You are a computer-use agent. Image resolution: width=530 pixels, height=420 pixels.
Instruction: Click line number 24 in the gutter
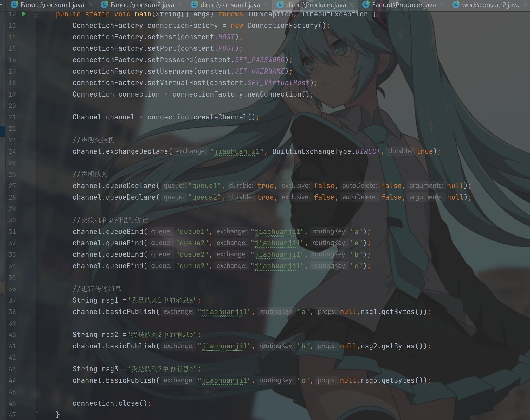coord(12,151)
